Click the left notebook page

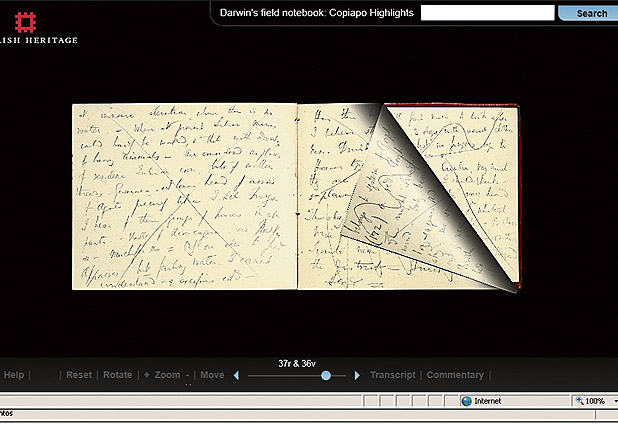[x=185, y=197]
